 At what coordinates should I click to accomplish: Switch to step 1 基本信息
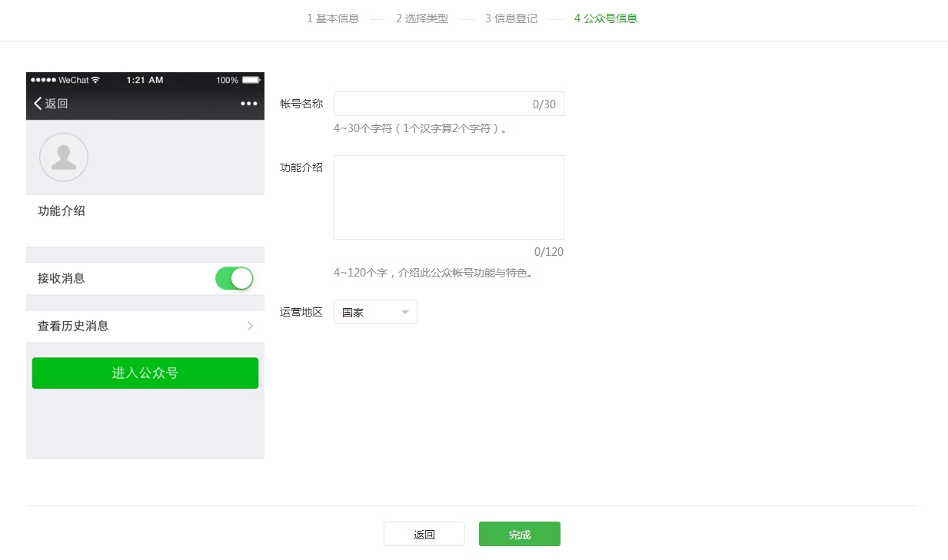click(x=332, y=18)
